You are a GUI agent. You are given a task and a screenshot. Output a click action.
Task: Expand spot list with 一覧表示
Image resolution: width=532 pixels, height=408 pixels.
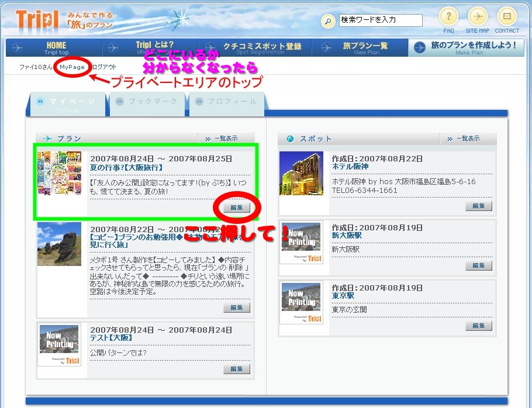pyautogui.click(x=467, y=139)
